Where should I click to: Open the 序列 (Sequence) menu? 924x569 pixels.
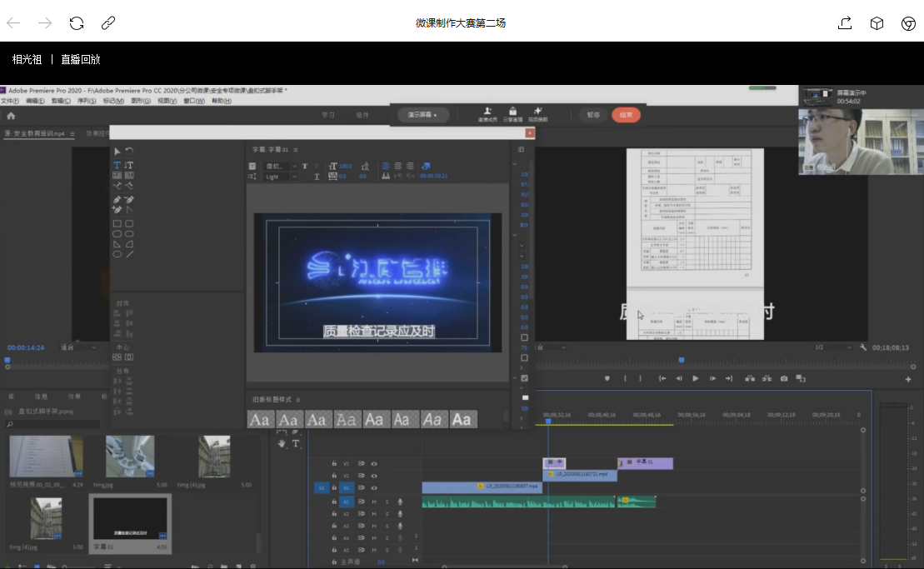86,101
